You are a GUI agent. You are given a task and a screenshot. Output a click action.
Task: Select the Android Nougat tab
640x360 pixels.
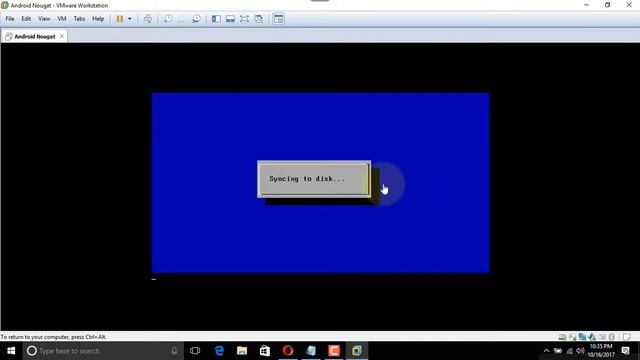click(x=34, y=36)
